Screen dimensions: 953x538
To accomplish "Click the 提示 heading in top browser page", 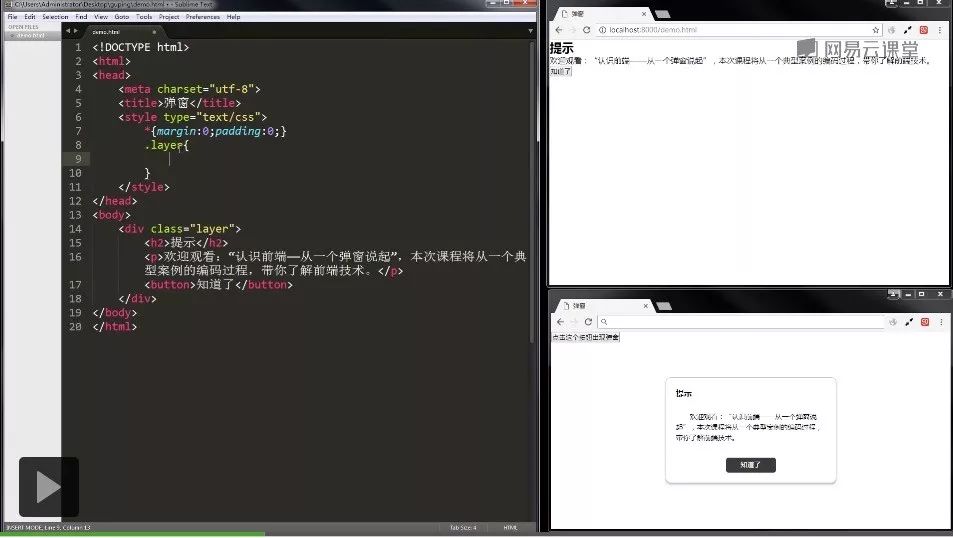I will point(562,48).
